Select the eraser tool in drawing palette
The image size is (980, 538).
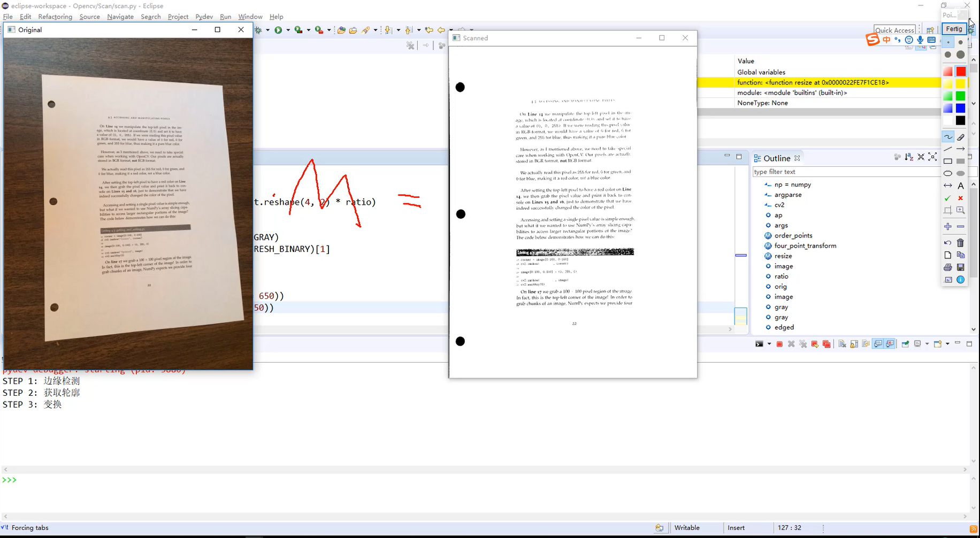(x=961, y=137)
